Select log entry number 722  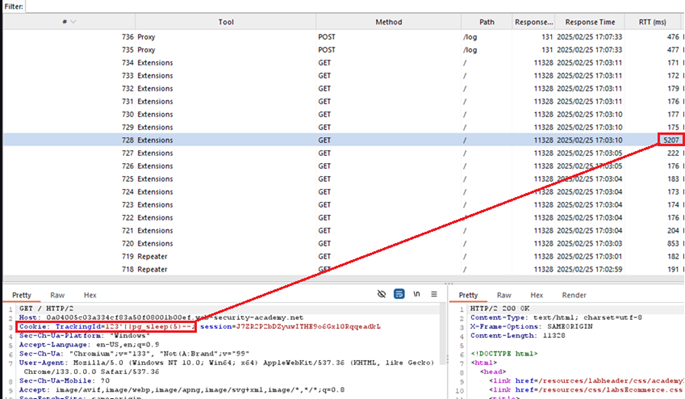[343, 217]
